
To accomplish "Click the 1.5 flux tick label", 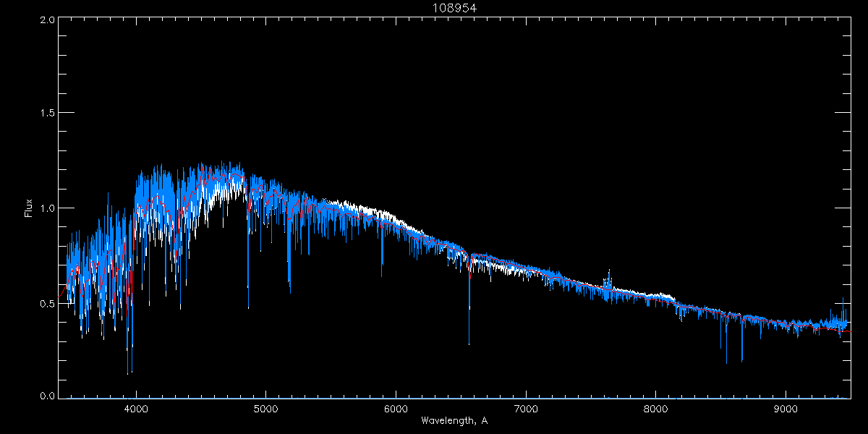I will (46, 114).
